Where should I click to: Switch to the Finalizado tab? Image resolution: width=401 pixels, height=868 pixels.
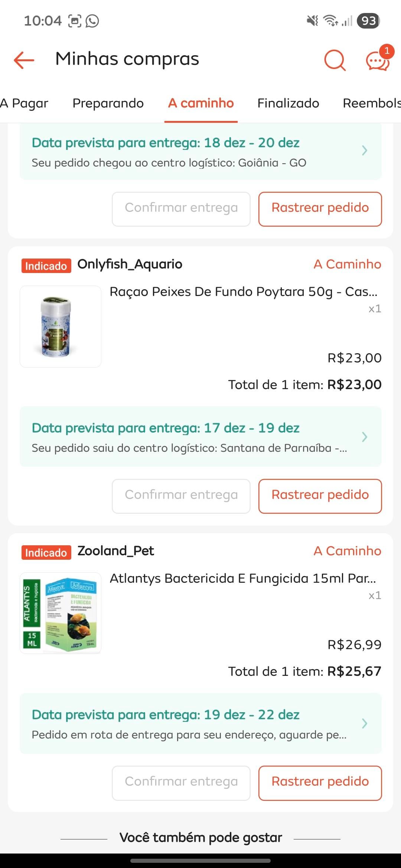click(288, 103)
